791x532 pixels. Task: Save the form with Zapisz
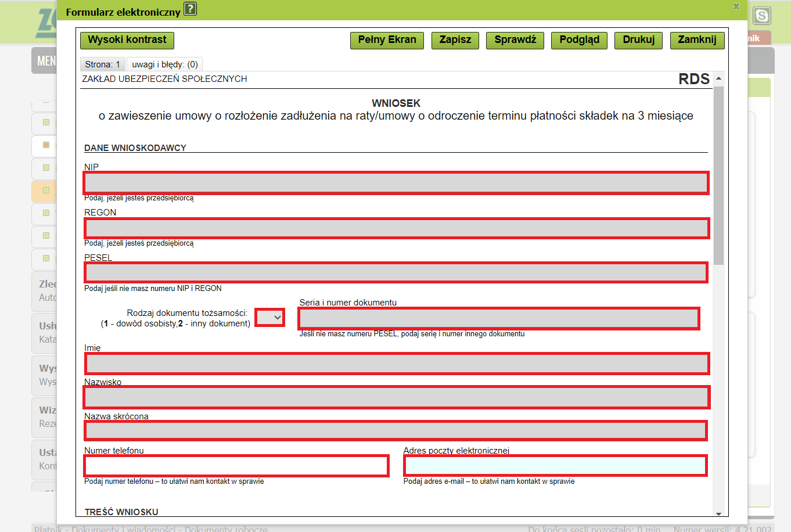(x=455, y=40)
